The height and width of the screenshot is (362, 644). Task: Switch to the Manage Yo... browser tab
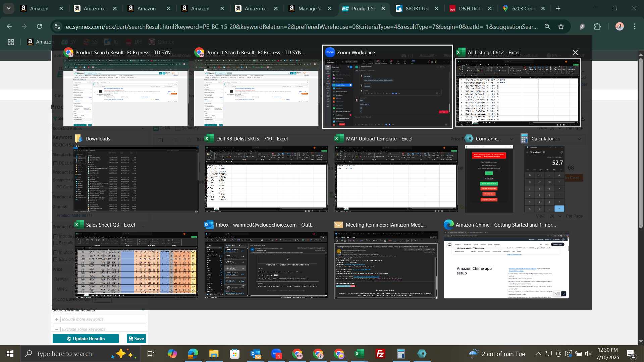[310, 9]
